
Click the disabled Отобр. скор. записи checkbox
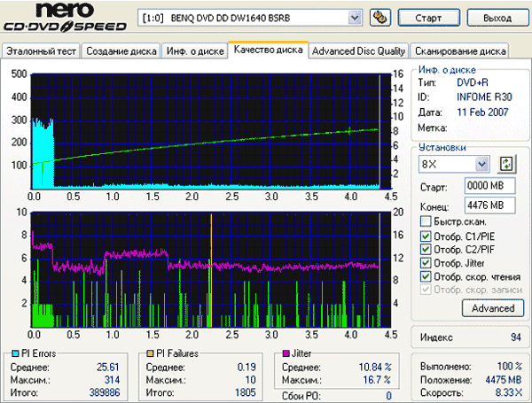tap(426, 290)
